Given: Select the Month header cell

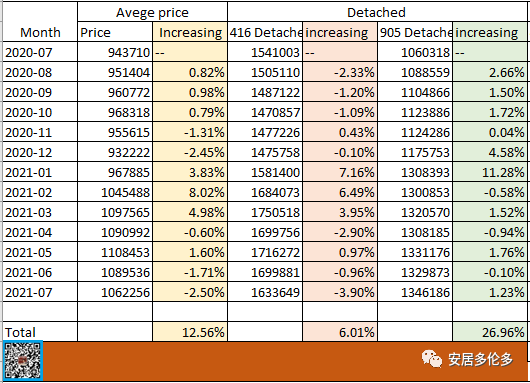Looking at the screenshot, I should tap(40, 22).
